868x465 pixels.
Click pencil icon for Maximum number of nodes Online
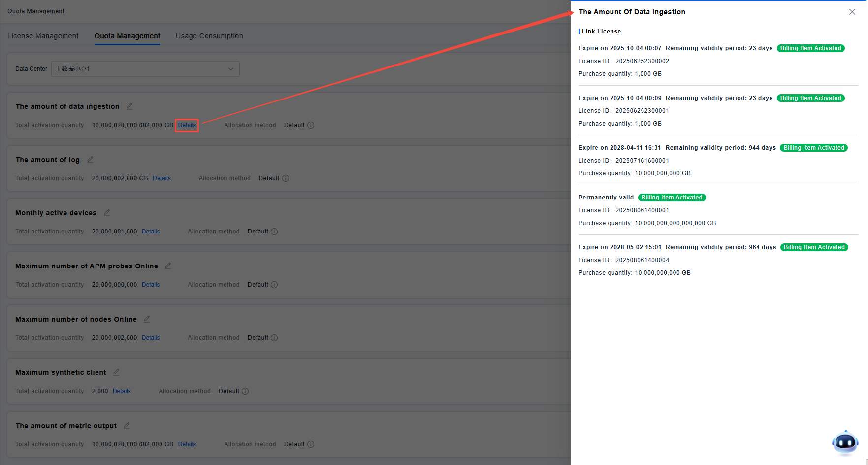pyautogui.click(x=147, y=319)
